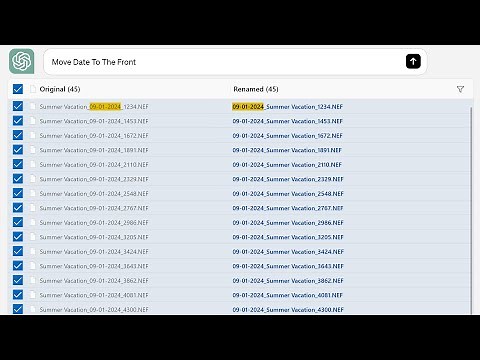Click file icon for Summer Vacation 2767.NEF row
The width and height of the screenshot is (480, 360).
click(33, 208)
